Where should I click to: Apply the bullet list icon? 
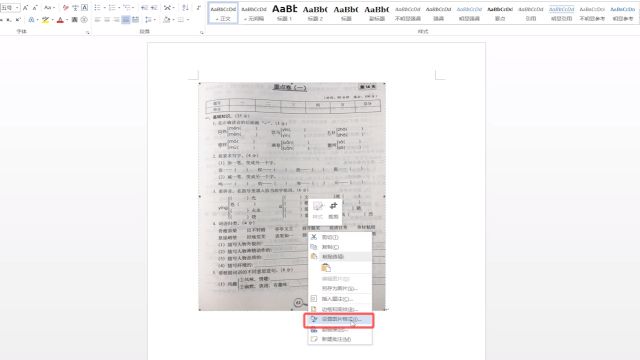tap(97, 8)
